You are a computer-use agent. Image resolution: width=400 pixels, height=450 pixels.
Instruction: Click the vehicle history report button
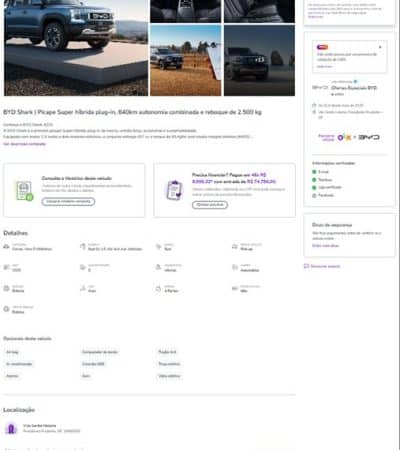[x=68, y=201]
